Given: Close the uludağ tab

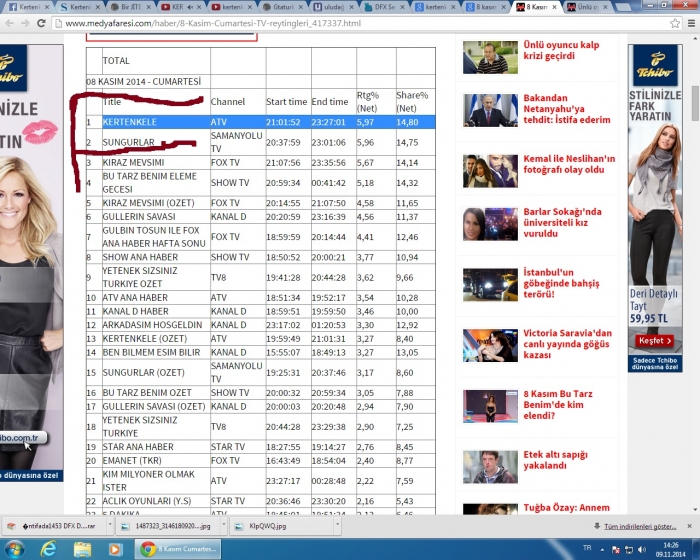Looking at the screenshot, I should (x=351, y=7).
